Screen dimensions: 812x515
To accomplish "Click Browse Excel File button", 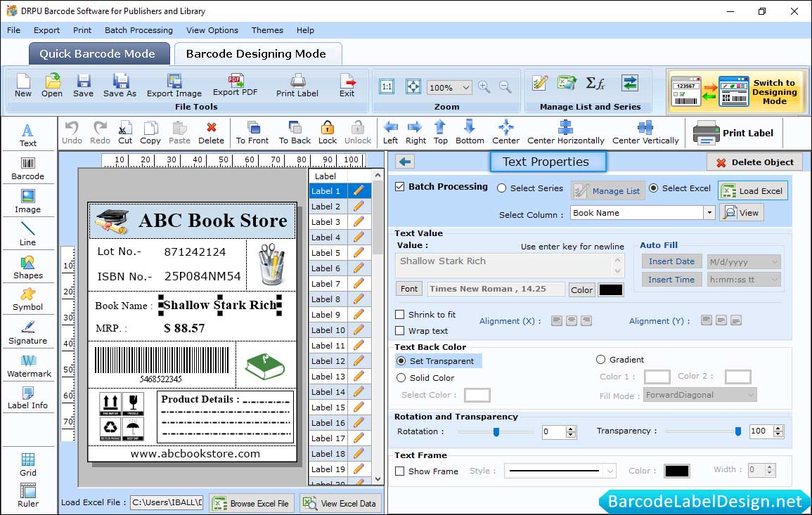I will pos(252,503).
